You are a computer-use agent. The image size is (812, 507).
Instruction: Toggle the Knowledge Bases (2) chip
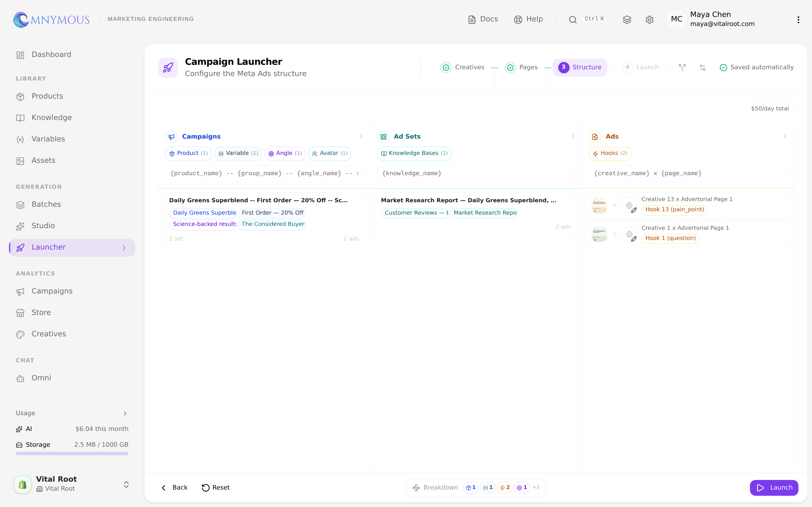coord(414,153)
